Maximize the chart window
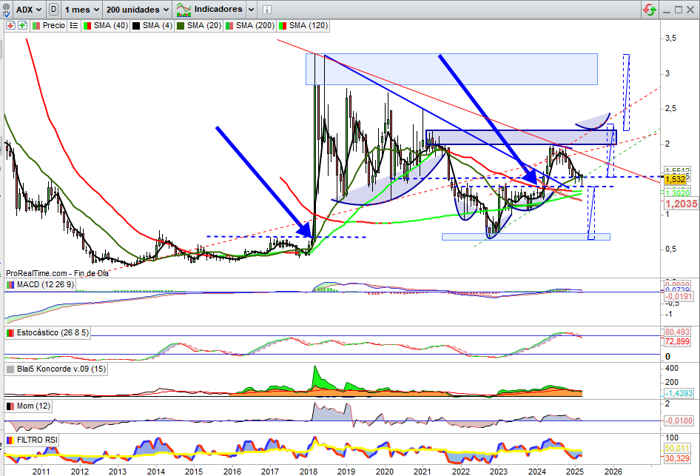This screenshot has height=476, width=700. coord(679,9)
